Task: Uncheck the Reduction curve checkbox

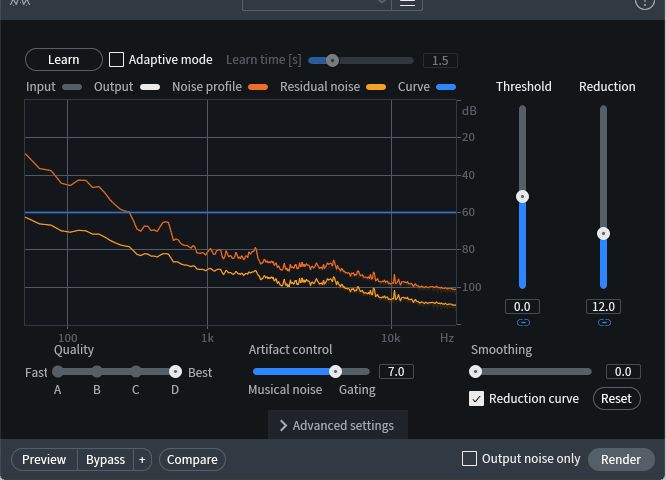Action: (x=476, y=398)
